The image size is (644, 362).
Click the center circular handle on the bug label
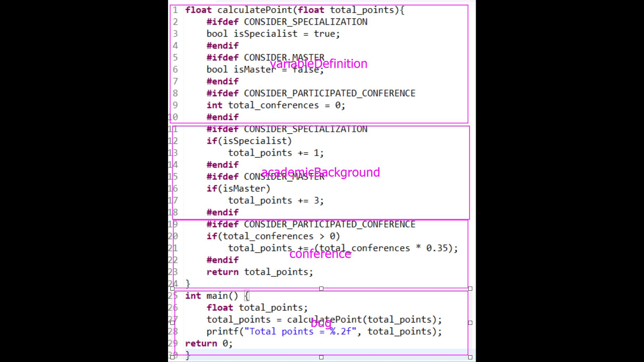tap(321, 323)
